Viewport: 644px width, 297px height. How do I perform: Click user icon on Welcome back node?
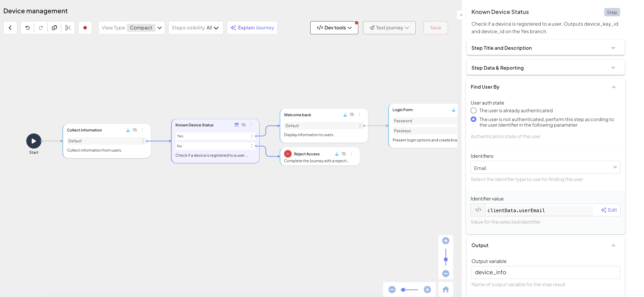point(345,115)
